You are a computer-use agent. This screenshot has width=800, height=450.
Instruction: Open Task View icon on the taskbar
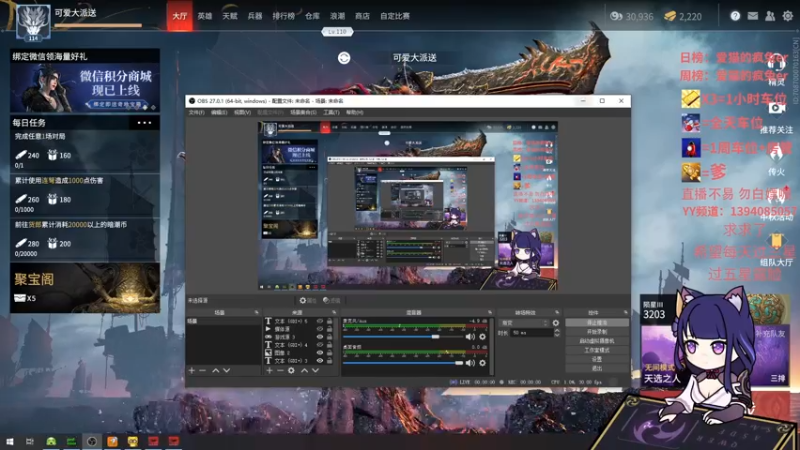click(x=30, y=441)
